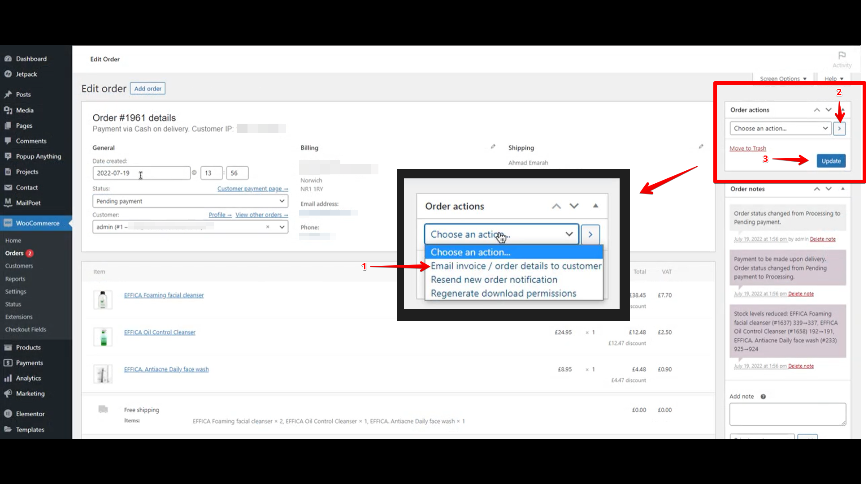Click the Add note help icon
The height and width of the screenshot is (484, 868).
(763, 397)
